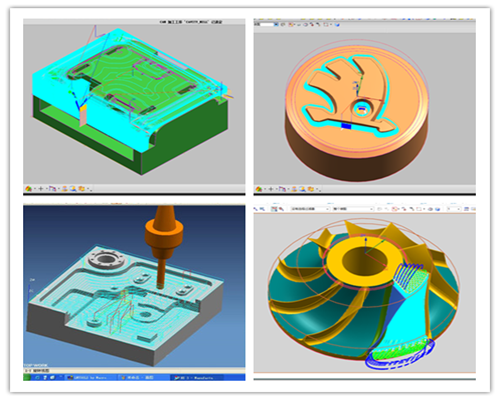
Task: Click the yellow-red verify icon in the impeller toolbar
Action: point(395,209)
